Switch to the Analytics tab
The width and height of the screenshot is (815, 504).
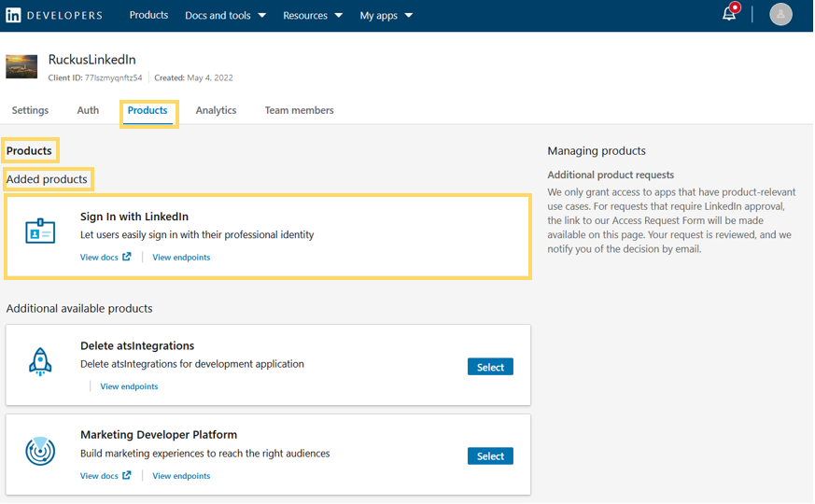[x=217, y=110]
